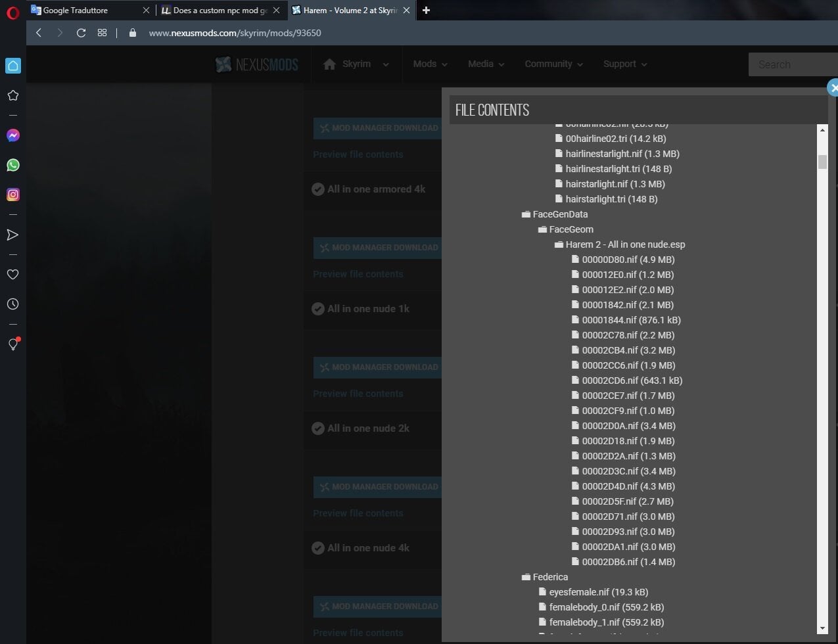Open the history clock icon in sidebar
Screen dimensions: 838x644
coord(12,304)
